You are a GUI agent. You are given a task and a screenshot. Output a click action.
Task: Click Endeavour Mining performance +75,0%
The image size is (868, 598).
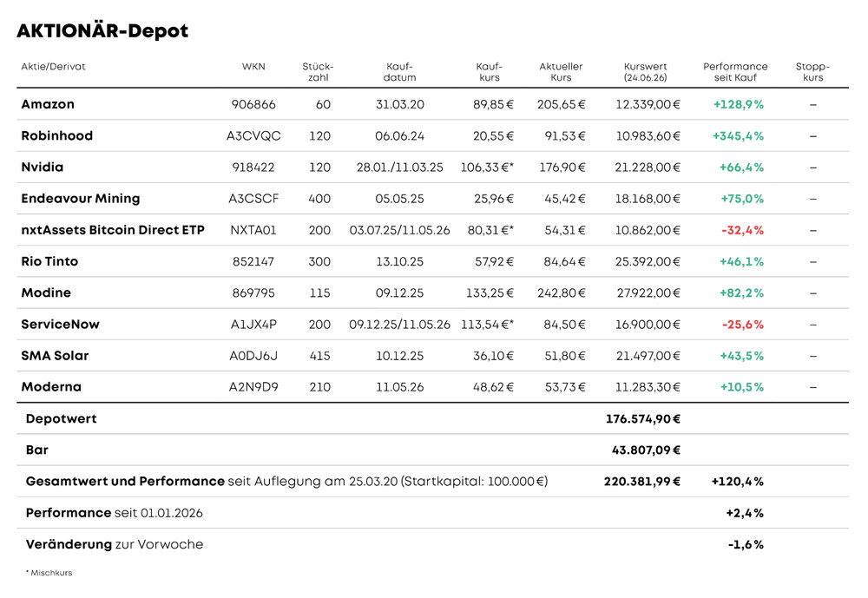point(742,199)
